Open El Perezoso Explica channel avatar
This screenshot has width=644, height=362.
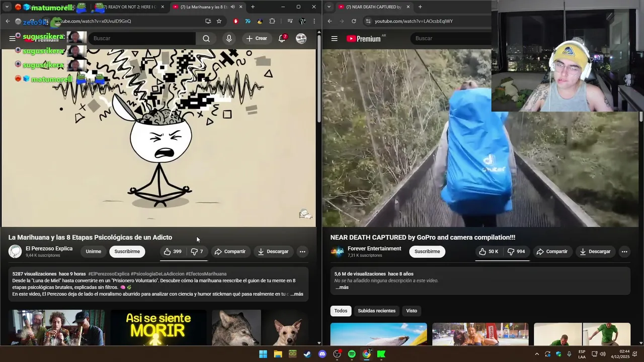pyautogui.click(x=15, y=251)
